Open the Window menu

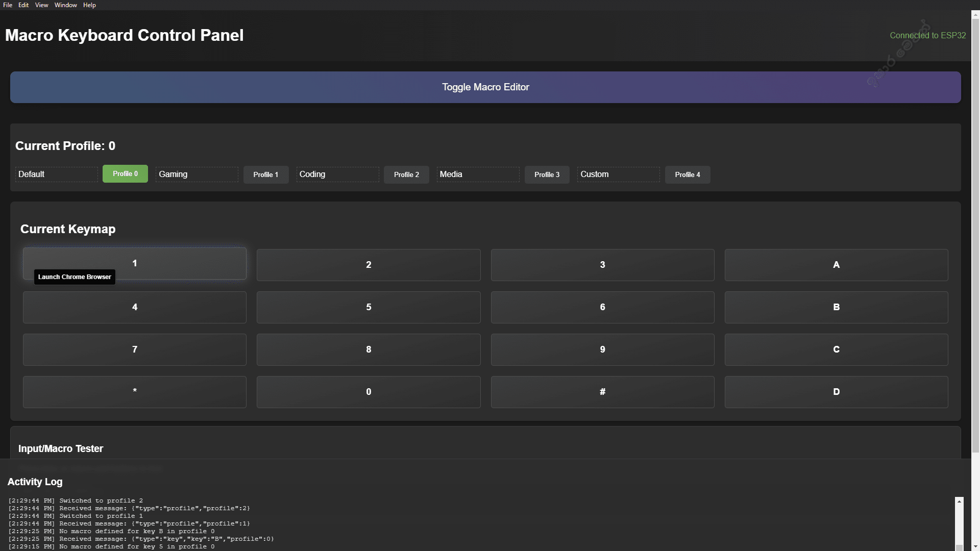pos(65,5)
